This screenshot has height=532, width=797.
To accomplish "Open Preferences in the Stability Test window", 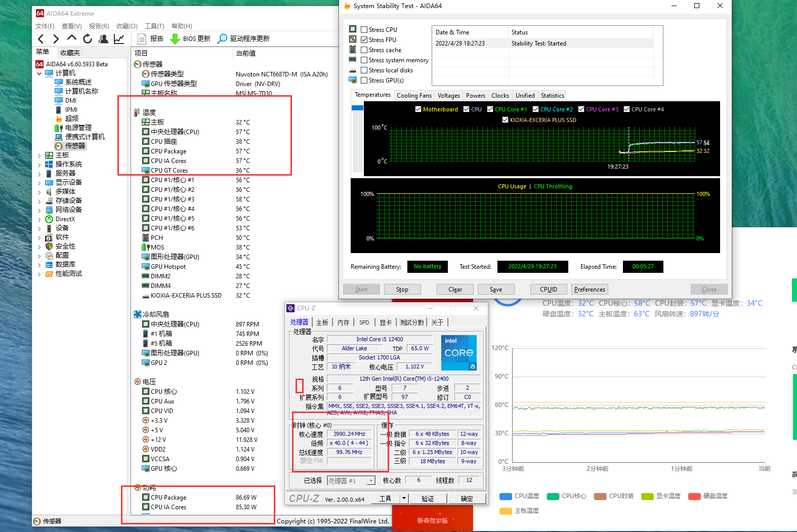I will click(590, 290).
